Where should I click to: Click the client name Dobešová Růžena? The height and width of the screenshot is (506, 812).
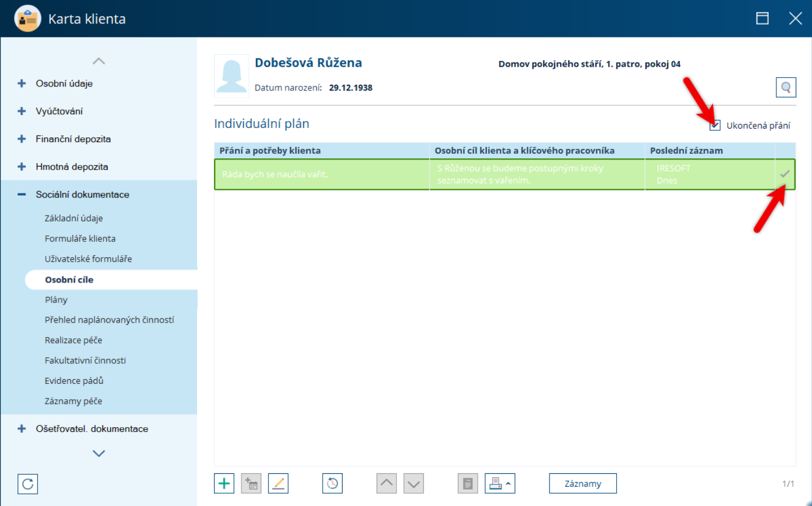(308, 63)
